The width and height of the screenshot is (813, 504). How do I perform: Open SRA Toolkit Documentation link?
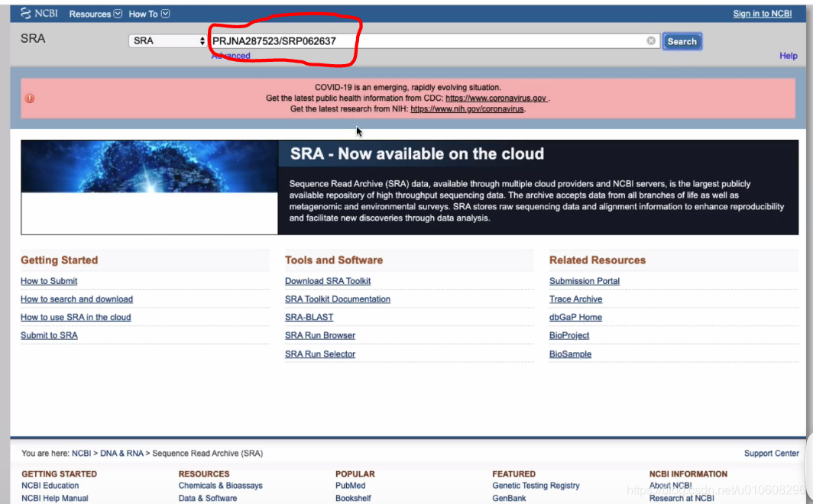point(338,299)
